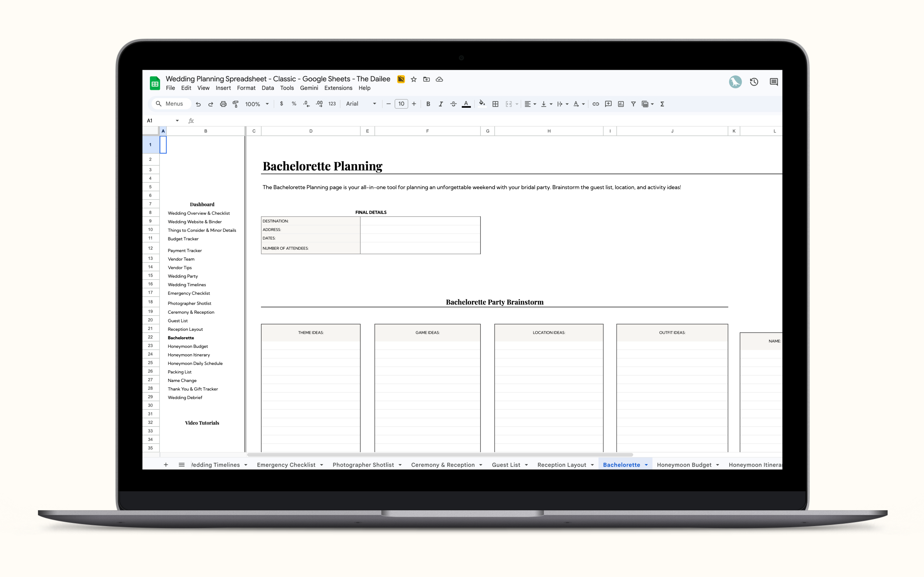The width and height of the screenshot is (924, 577).
Task: Click the print icon in toolbar
Action: pyautogui.click(x=223, y=104)
